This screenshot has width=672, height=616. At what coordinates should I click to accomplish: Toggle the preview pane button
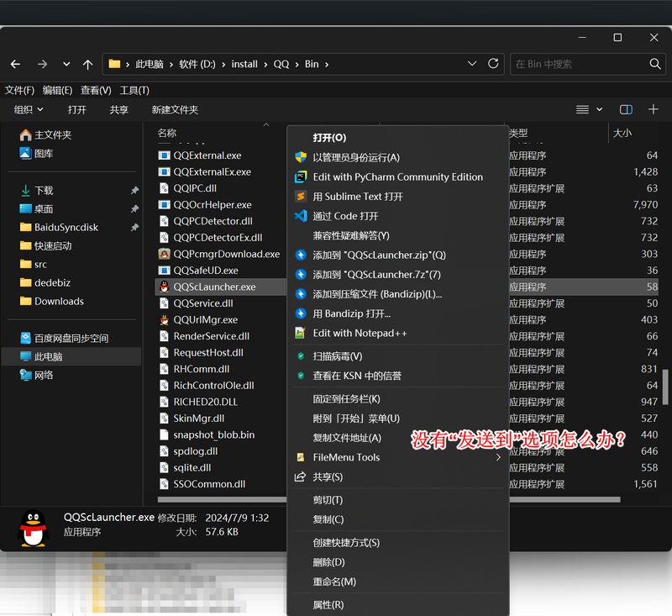point(626,110)
